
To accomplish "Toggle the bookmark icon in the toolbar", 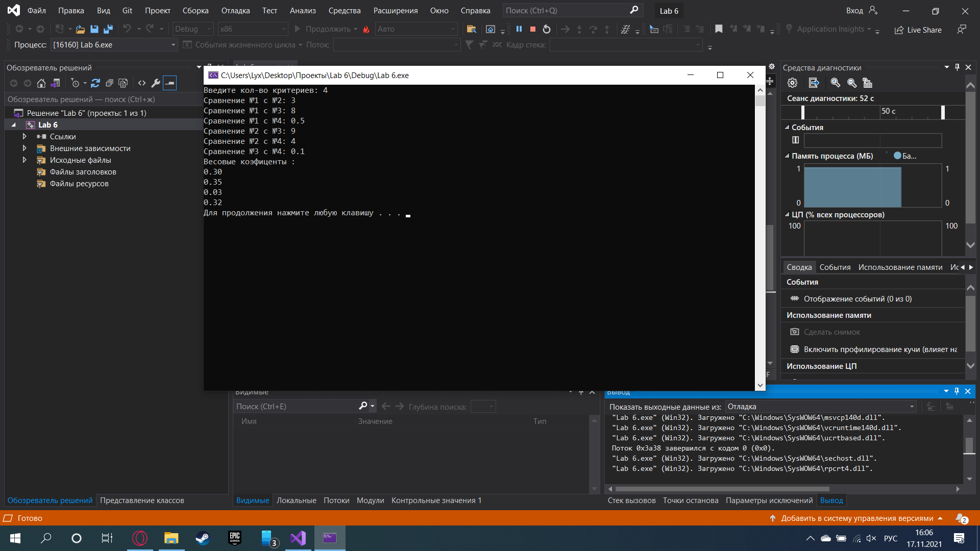I will pyautogui.click(x=719, y=29).
